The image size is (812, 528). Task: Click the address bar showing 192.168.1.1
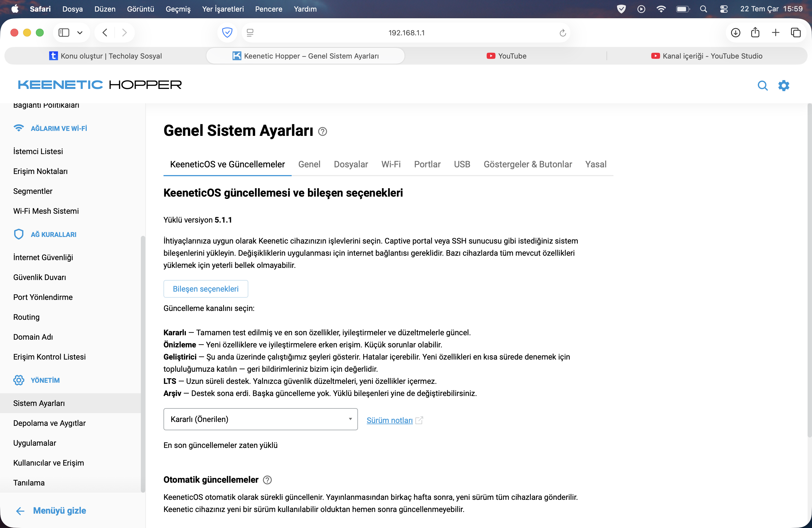[406, 33]
